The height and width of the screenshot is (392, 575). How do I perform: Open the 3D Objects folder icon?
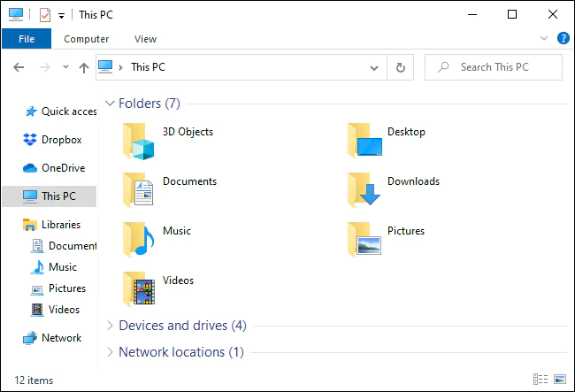(x=139, y=139)
